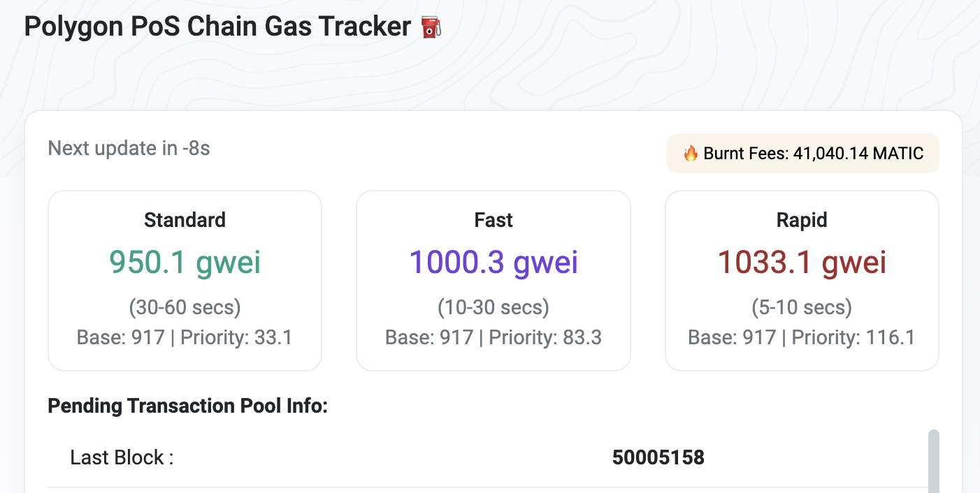Click the purple 1000.3 gwei value
Image resolution: width=980 pixels, height=493 pixels.
click(x=493, y=262)
